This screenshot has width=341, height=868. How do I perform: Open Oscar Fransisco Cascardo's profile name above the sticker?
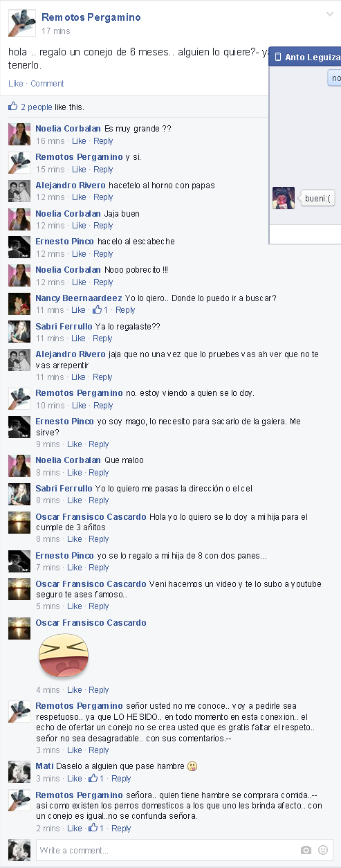pos(91,623)
